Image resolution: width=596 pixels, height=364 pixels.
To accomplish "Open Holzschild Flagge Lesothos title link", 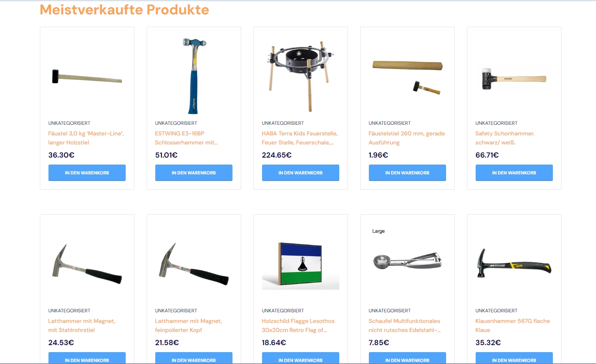I will pos(298,325).
